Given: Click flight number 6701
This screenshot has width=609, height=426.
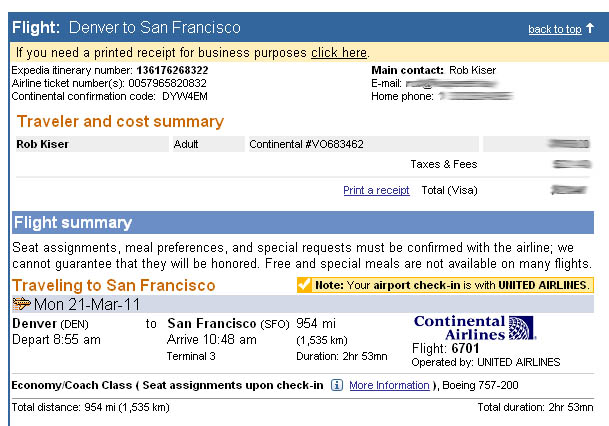Looking at the screenshot, I should pos(465,348).
